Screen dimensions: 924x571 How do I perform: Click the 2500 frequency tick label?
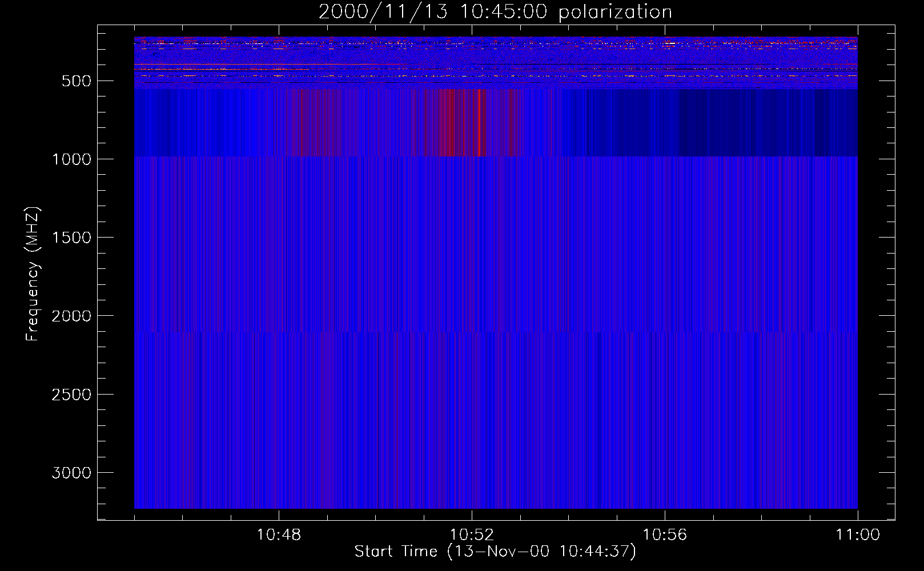pyautogui.click(x=71, y=395)
